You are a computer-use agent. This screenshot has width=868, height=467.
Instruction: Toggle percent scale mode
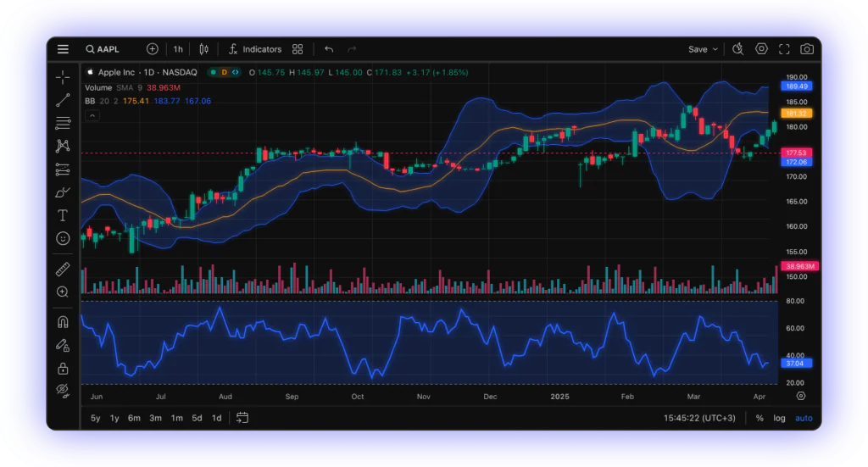pyautogui.click(x=759, y=419)
